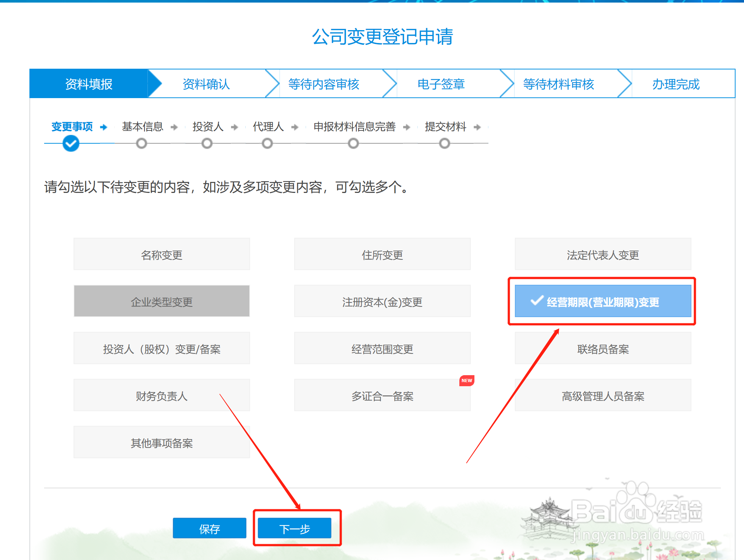The image size is (744, 560).
Task: Select the 住所变更 option
Action: 382,255
